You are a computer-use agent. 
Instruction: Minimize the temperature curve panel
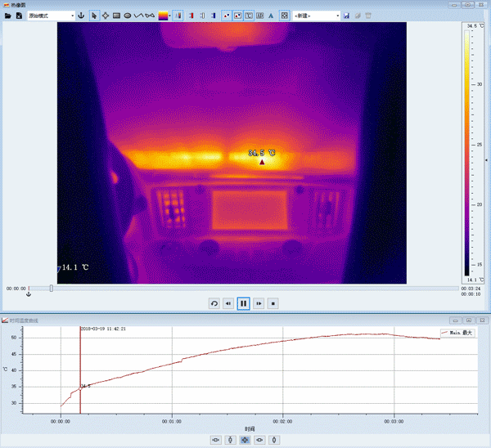(455, 320)
